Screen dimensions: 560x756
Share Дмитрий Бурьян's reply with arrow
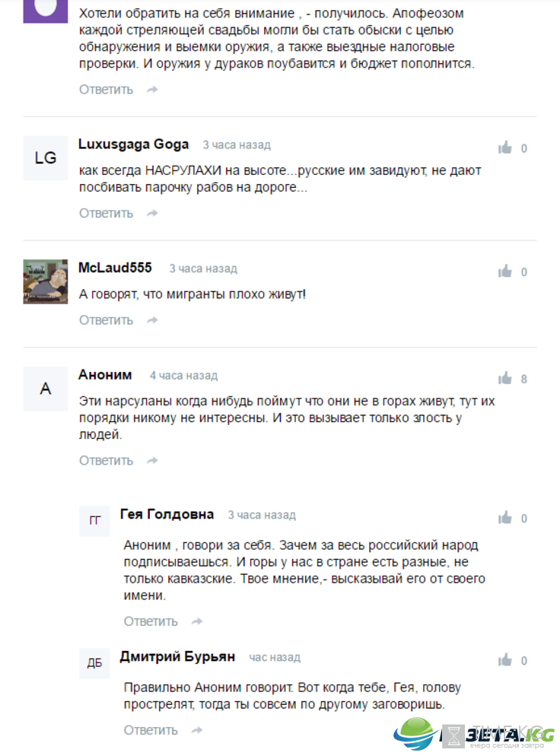click(x=197, y=730)
